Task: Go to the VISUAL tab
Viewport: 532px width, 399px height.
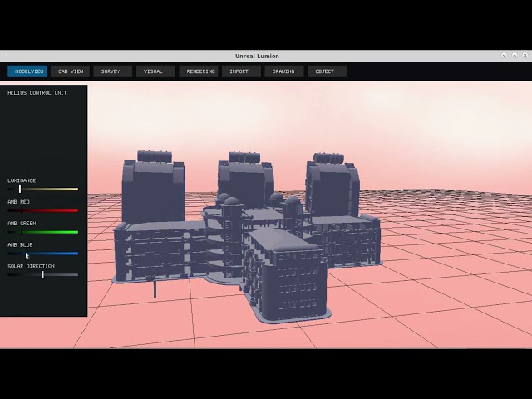Action: pyautogui.click(x=155, y=71)
